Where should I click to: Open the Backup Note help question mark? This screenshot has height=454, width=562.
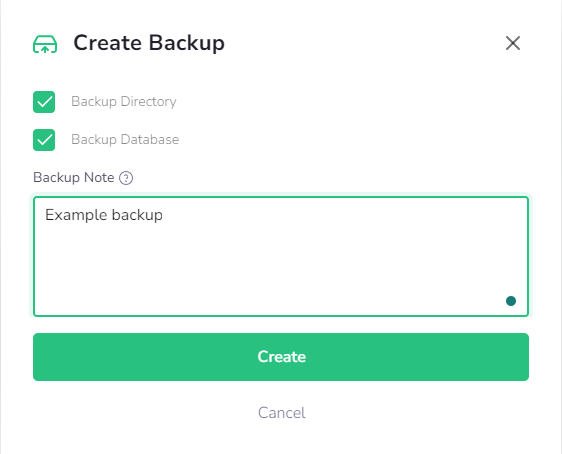(x=126, y=178)
